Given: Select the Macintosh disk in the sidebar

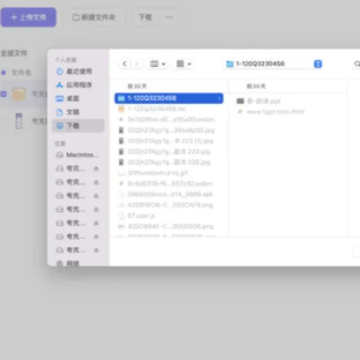Looking at the screenshot, I should tap(77, 155).
